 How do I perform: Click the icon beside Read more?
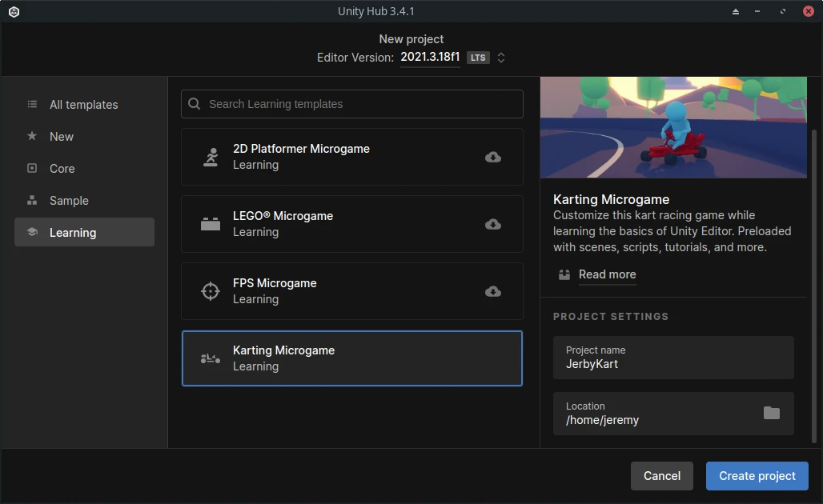click(564, 274)
